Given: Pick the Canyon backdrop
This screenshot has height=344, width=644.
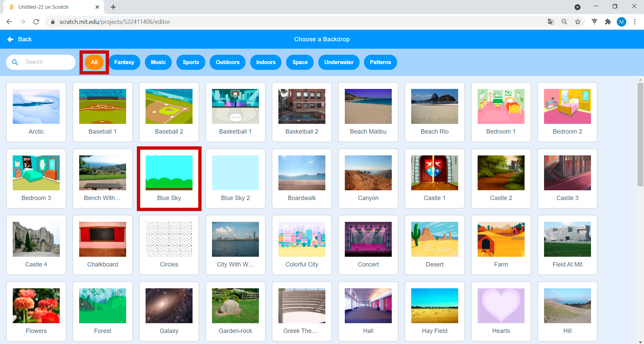Looking at the screenshot, I should (368, 179).
